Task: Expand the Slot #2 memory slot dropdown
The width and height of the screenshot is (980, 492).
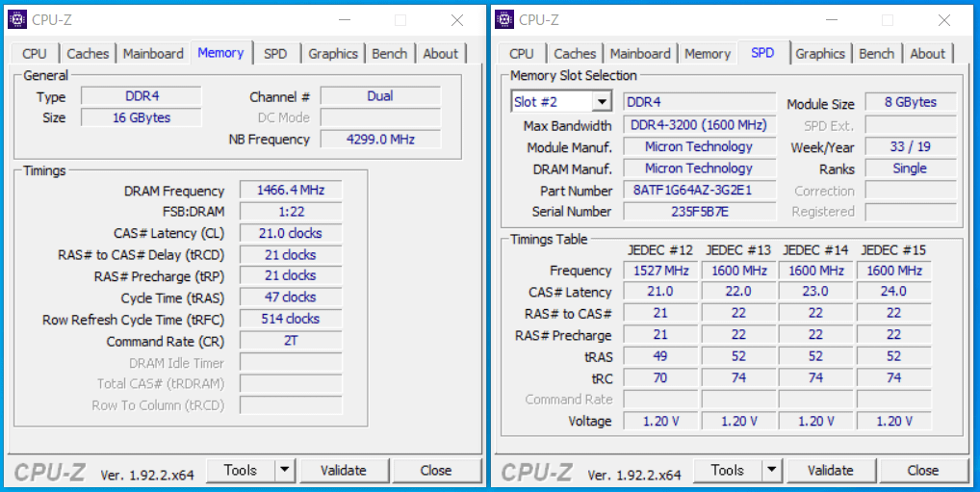Action: 602,101
